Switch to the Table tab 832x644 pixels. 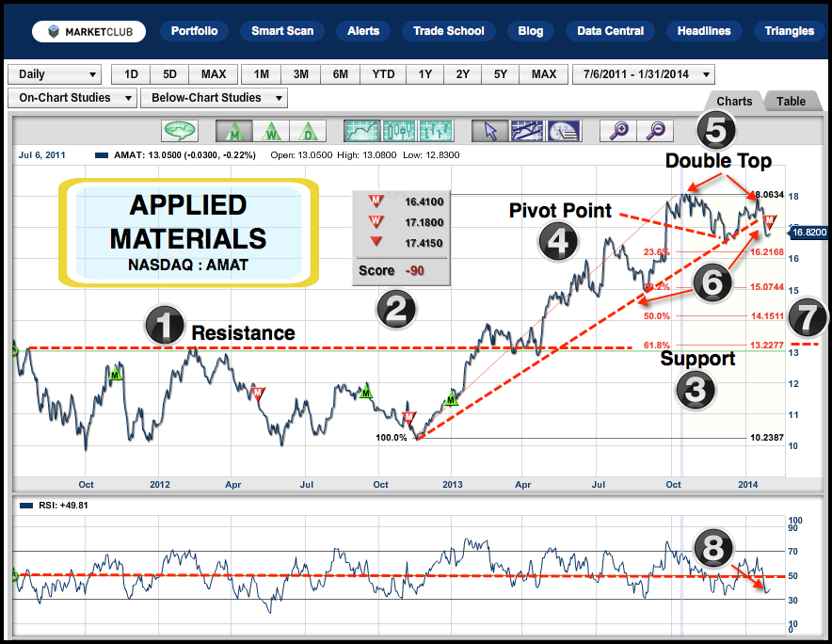coord(791,101)
